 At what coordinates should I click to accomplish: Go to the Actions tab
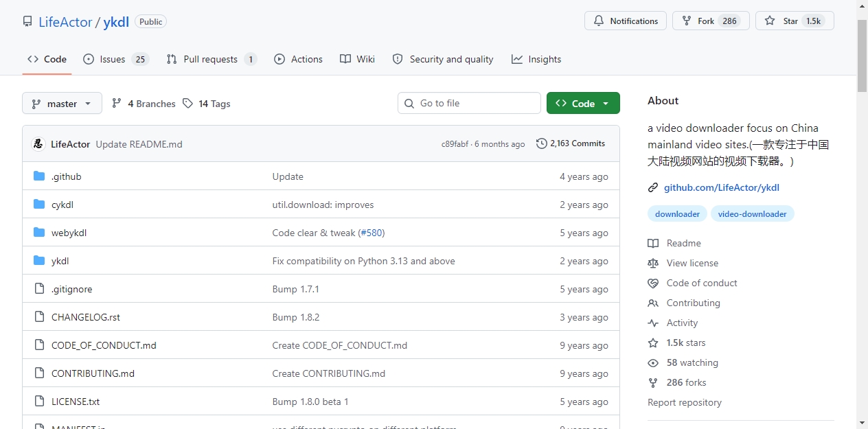298,59
